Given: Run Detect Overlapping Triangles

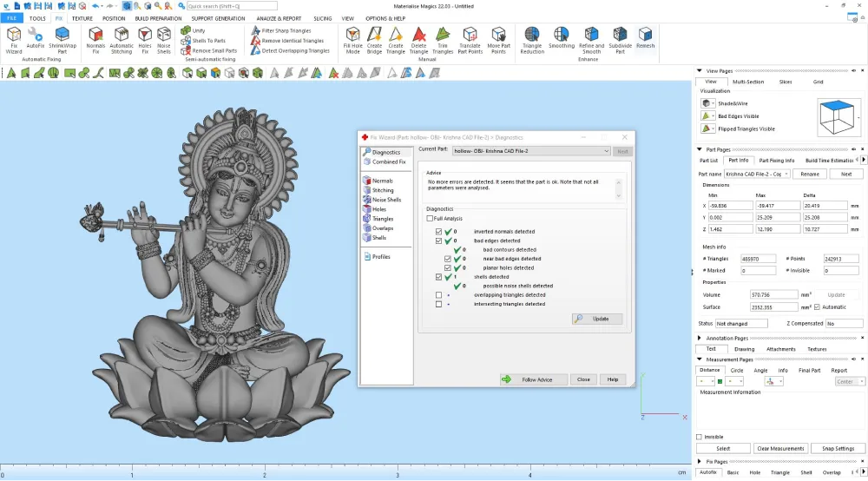Looking at the screenshot, I should tap(290, 50).
